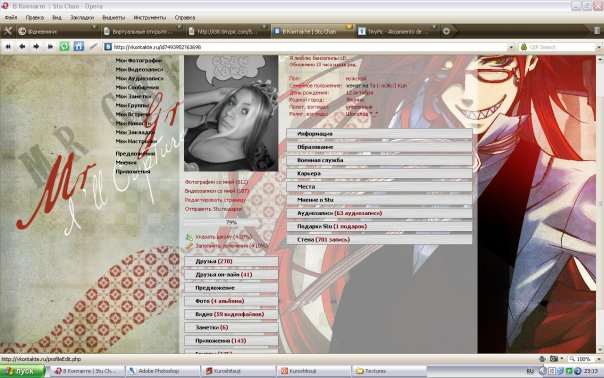Image resolution: width=604 pixels, height=378 pixels.
Task: Go forward to the next page
Action: click(36, 47)
